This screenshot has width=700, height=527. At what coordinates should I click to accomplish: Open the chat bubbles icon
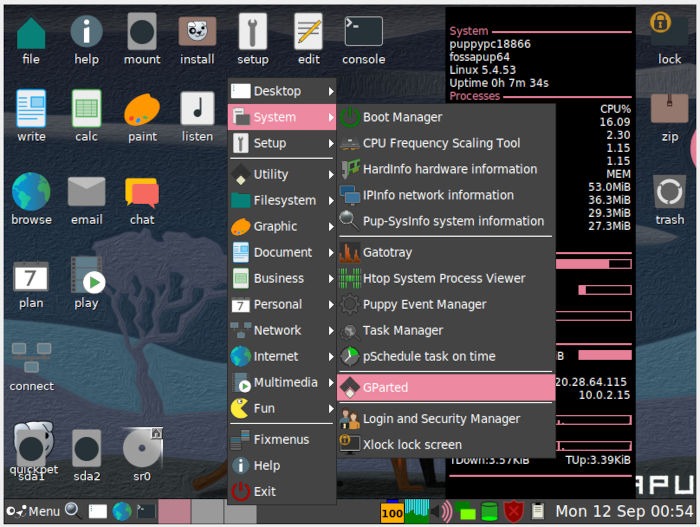click(x=142, y=192)
